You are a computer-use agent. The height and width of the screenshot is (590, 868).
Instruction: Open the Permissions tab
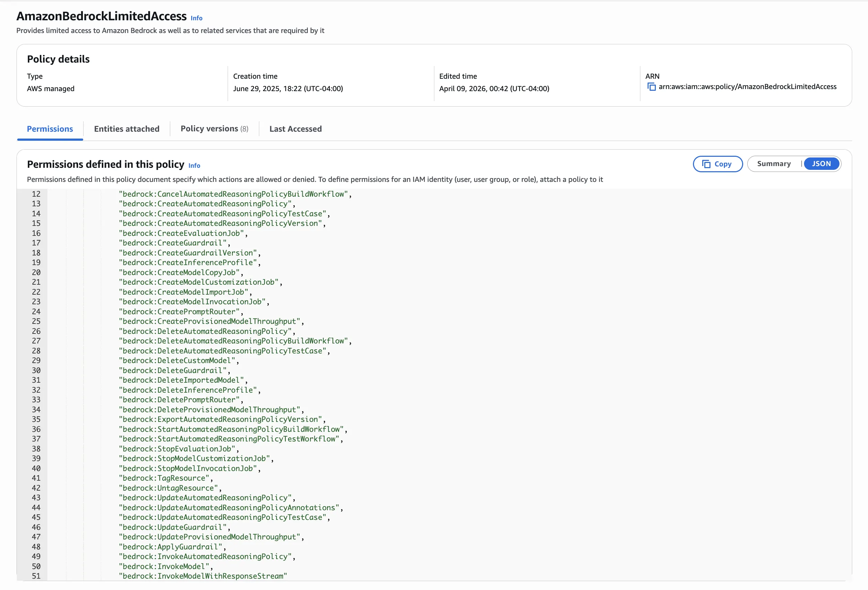(x=50, y=129)
